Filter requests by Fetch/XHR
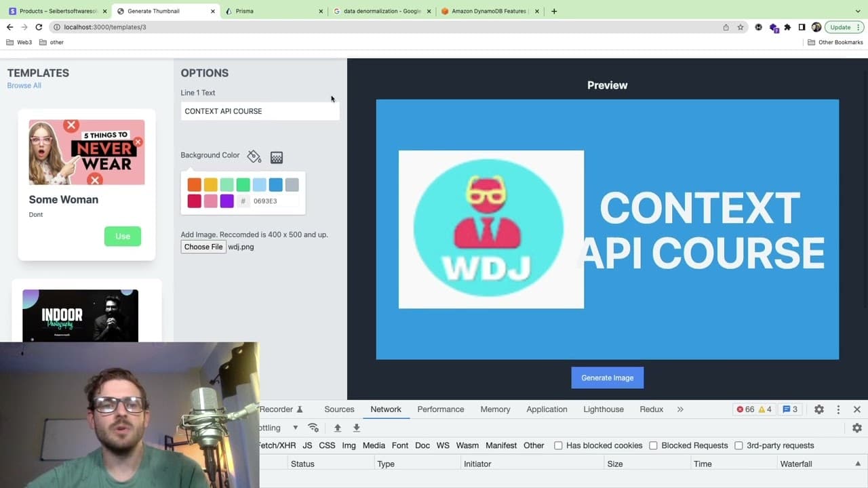Image resolution: width=868 pixels, height=488 pixels. pos(277,445)
